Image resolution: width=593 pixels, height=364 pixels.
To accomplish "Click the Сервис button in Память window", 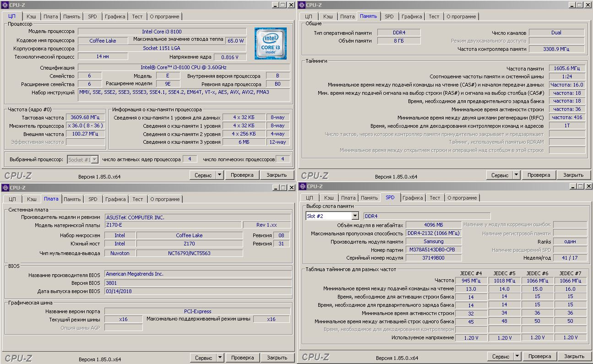I will (x=500, y=175).
